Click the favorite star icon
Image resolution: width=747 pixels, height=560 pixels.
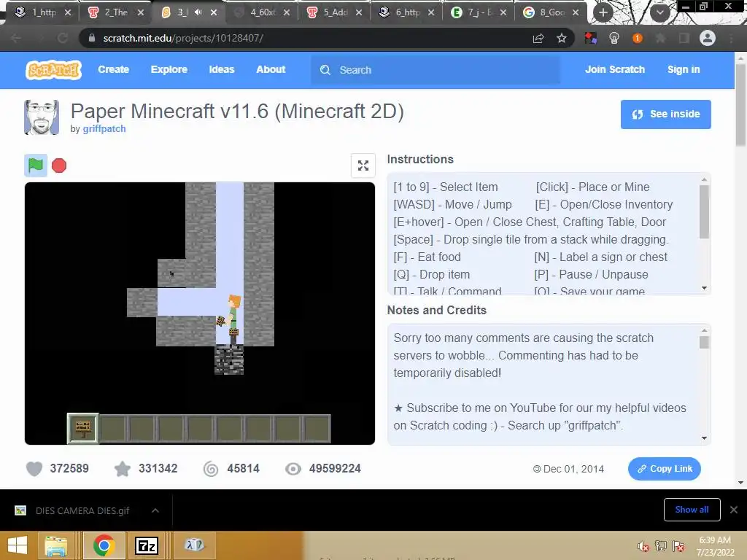tap(123, 469)
